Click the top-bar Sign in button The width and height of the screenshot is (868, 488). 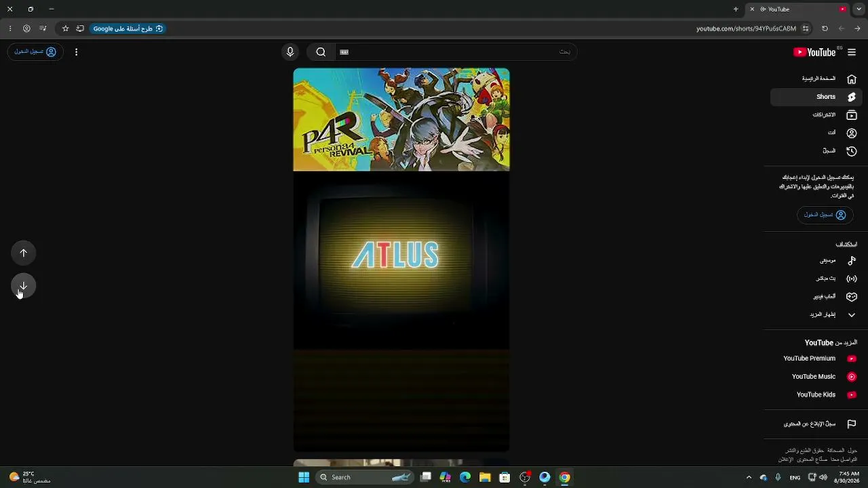click(35, 52)
